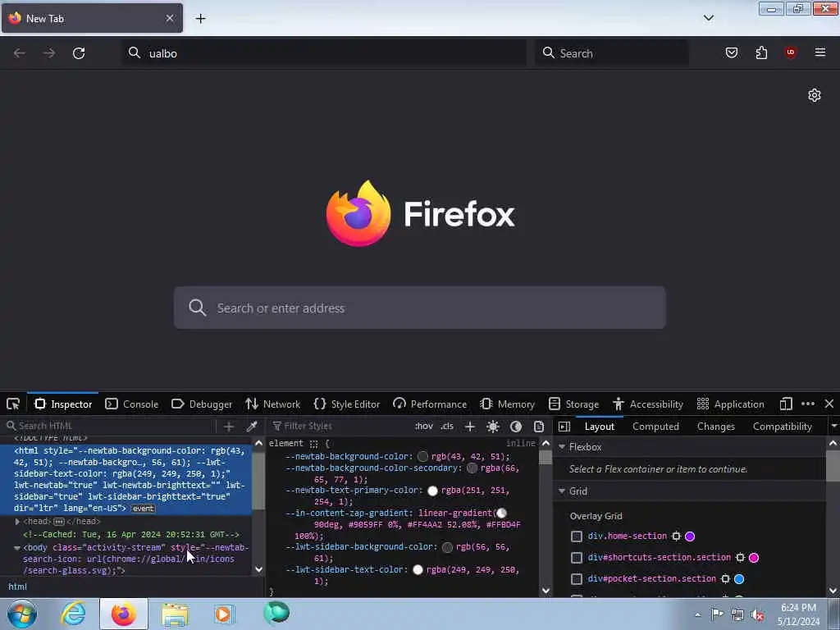
Task: Select html breadcrumb in Inspector
Action: [x=18, y=587]
